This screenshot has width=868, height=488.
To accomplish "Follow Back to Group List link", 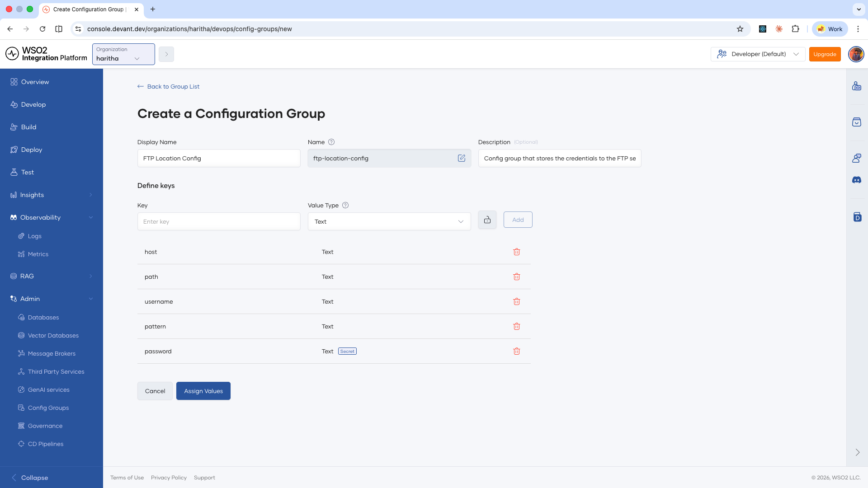I will click(x=168, y=86).
